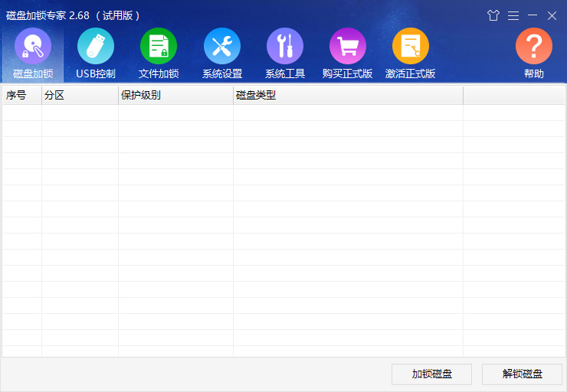The image size is (567, 392).
Task: Open the USB控制 section
Action: [x=96, y=47]
